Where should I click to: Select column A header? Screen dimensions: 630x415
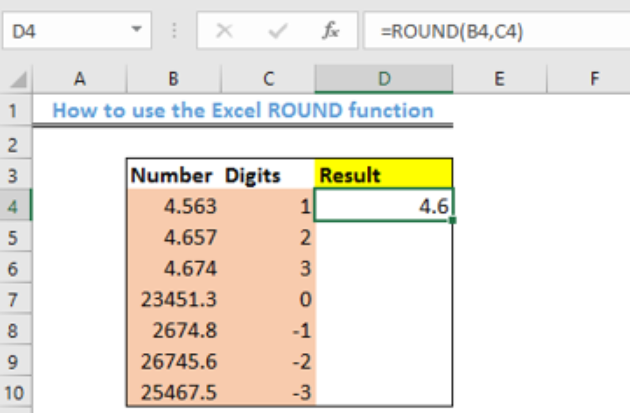tap(80, 79)
